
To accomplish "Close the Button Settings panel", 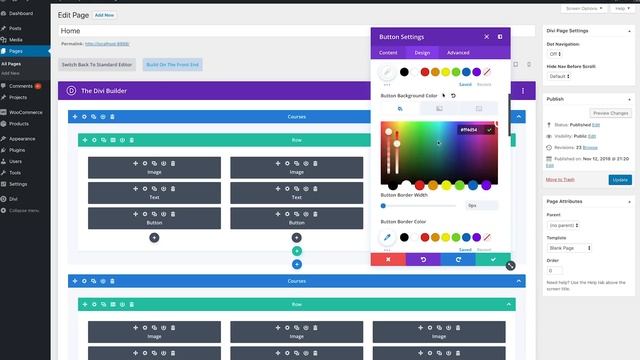I will pyautogui.click(x=487, y=37).
